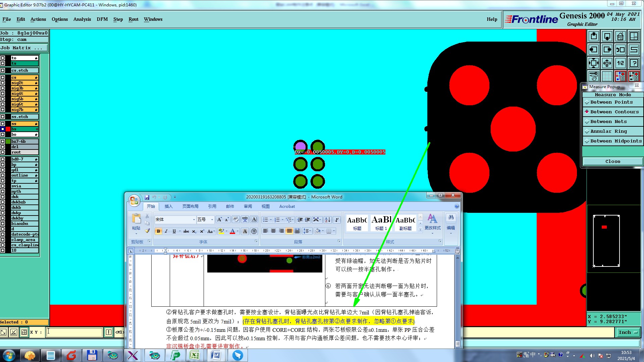Click the subscript icon in Word

click(x=194, y=231)
